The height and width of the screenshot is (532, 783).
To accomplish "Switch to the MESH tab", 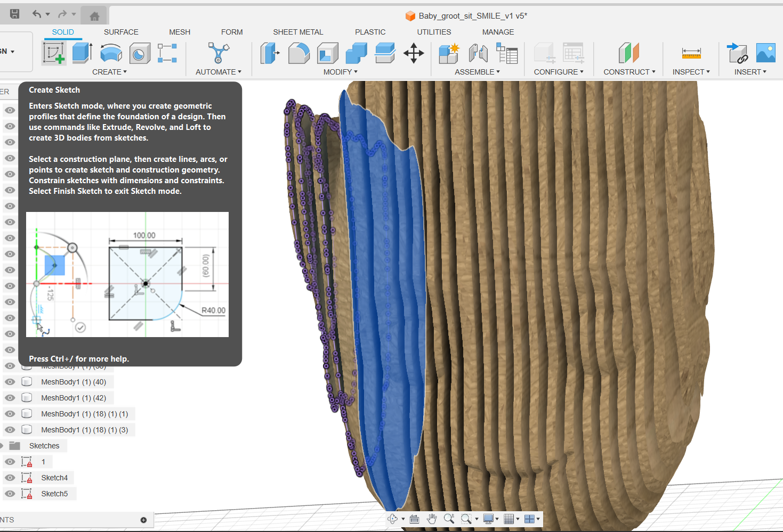I will click(x=180, y=32).
